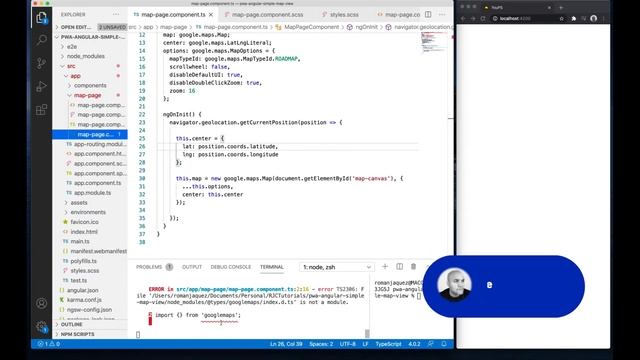Split the editor to the right

[428, 14]
